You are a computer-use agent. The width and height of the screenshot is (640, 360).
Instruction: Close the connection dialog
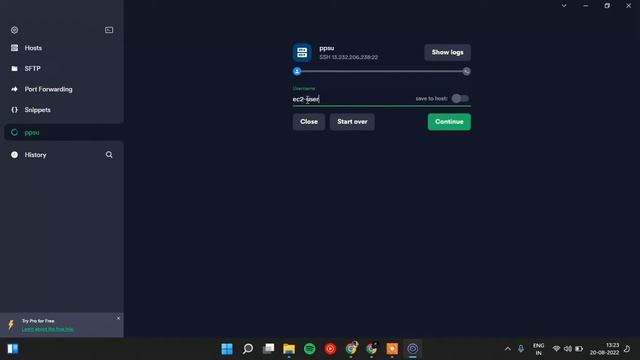click(x=309, y=122)
